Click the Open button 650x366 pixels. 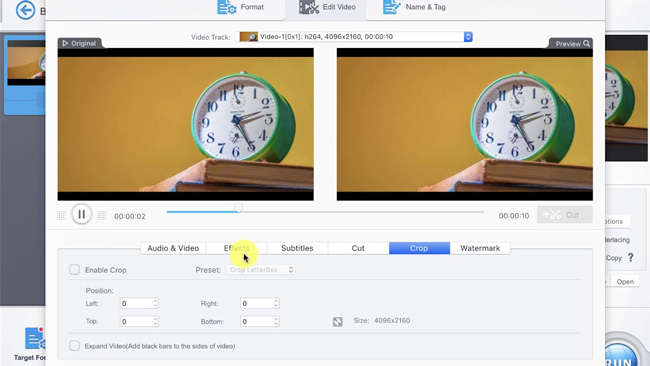(625, 282)
